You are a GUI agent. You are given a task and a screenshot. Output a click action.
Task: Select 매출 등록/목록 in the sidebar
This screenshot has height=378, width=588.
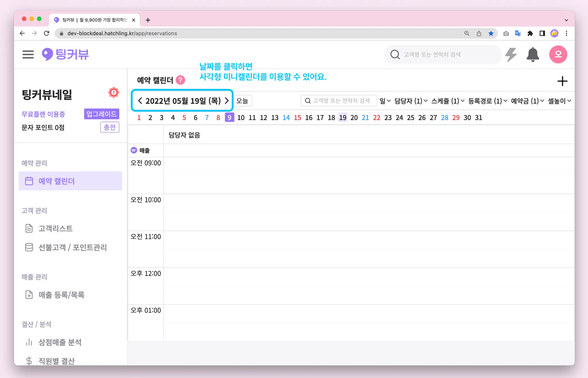(61, 295)
